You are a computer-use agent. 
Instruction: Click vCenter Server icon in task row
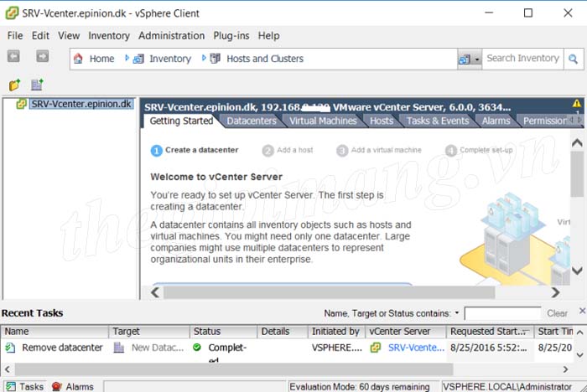pos(375,348)
